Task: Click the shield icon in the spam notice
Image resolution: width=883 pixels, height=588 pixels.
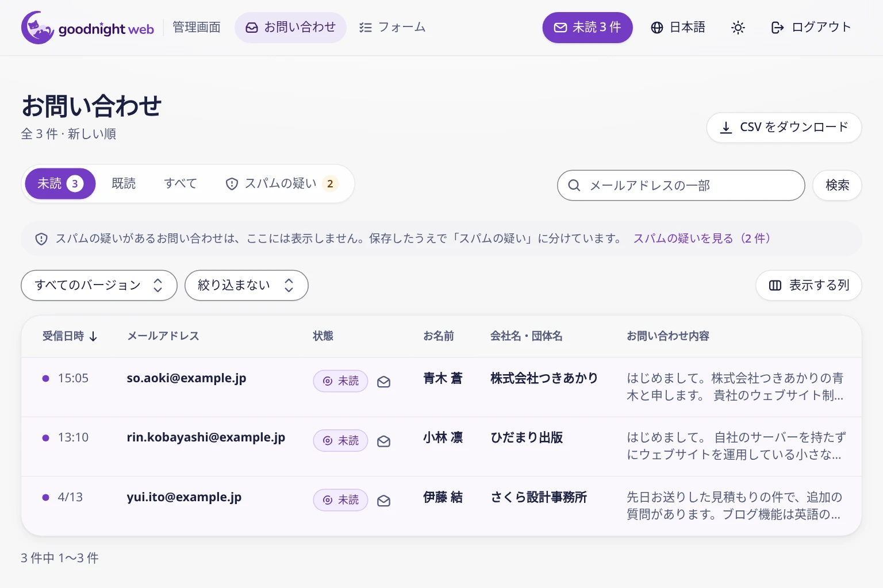Action: (x=41, y=239)
